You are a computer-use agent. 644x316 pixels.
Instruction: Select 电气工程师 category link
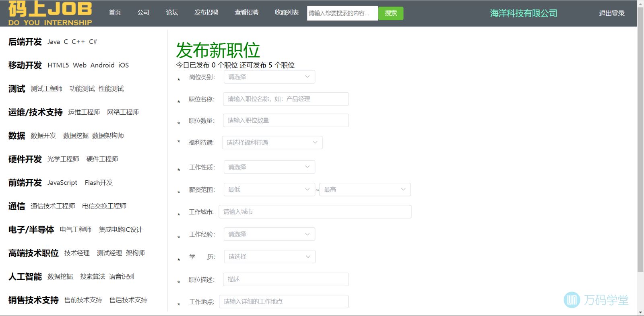[76, 229]
